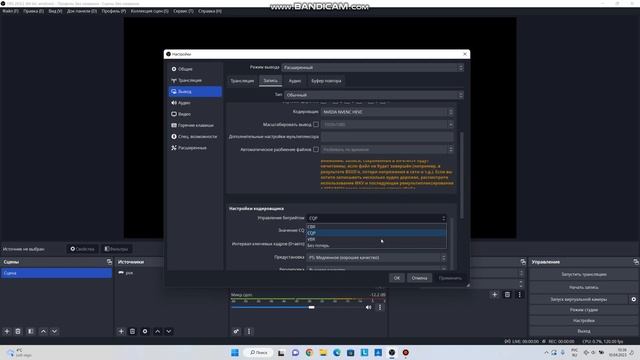Screen dimensions: 640x360
Task: Start recording (Начать запись) button
Action: pyautogui.click(x=584, y=287)
